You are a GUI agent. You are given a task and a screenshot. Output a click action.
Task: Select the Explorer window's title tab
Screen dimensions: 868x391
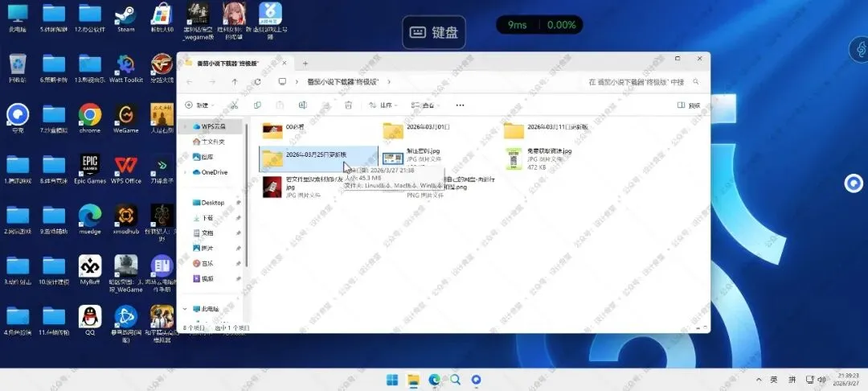tap(236, 64)
